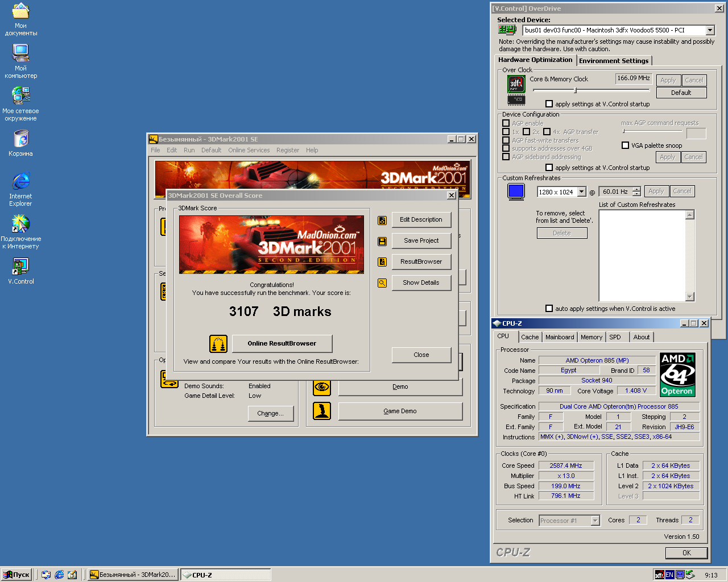Screen dimensions: 728x582
Task: Click the blue monitor icon in Custom Refreshrates
Action: point(516,192)
